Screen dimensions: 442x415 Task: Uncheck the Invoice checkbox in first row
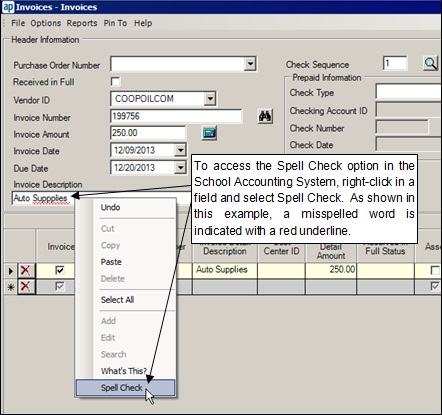[x=59, y=270]
